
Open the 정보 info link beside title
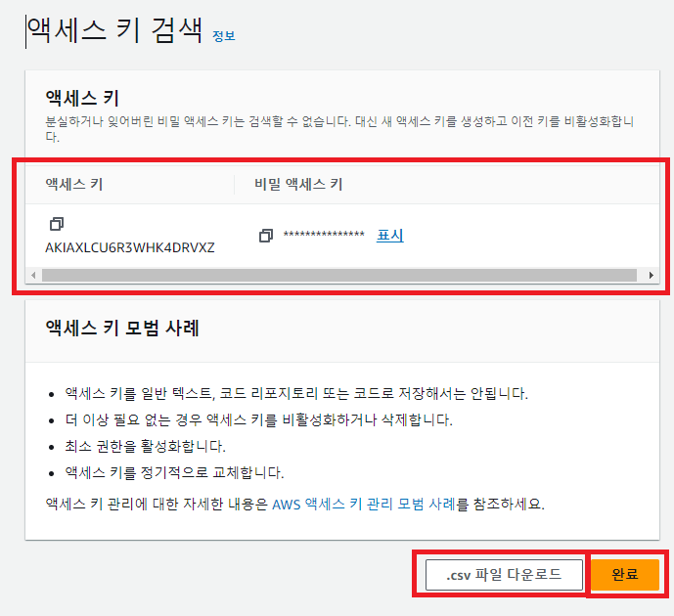tap(223, 36)
